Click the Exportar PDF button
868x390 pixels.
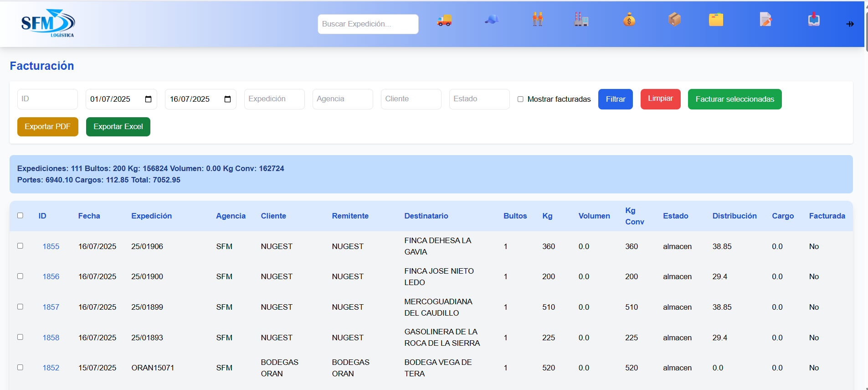point(48,127)
